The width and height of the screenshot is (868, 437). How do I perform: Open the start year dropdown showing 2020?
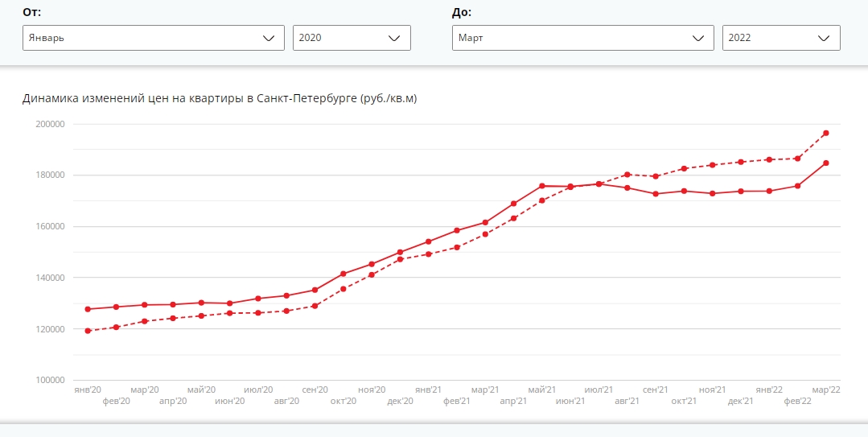(x=352, y=38)
